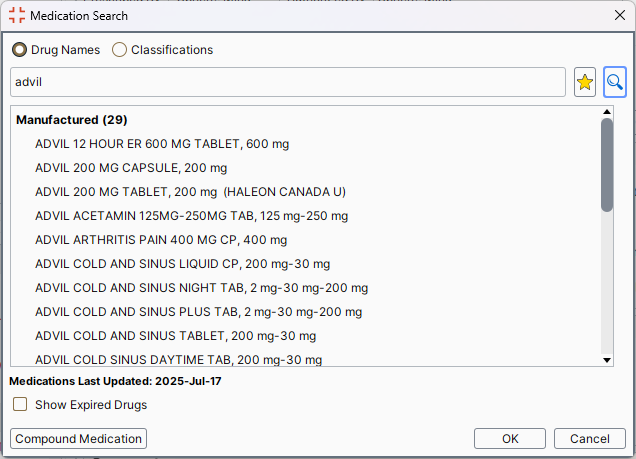Select ADVIL COLD AND SINUS NIGHT TAB

(x=202, y=288)
